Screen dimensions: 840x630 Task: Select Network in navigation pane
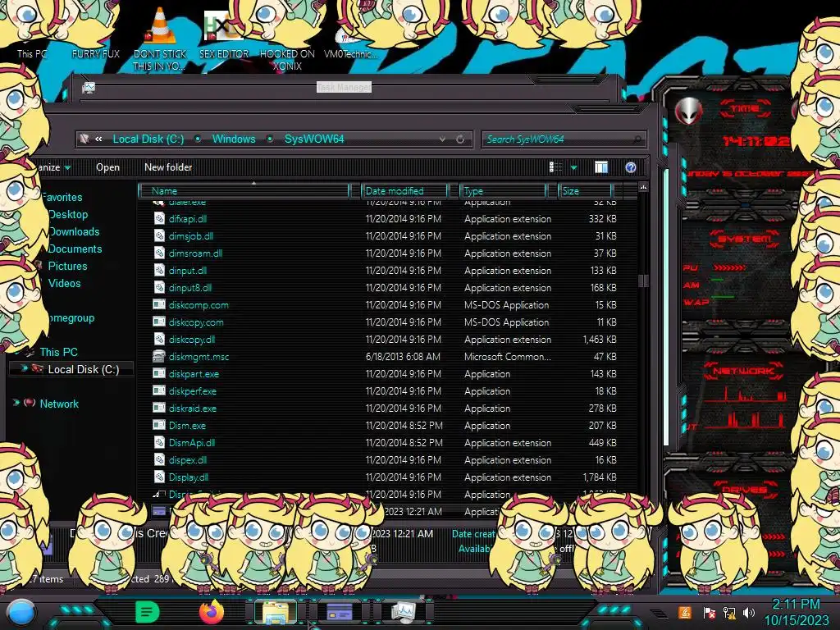[x=59, y=404]
